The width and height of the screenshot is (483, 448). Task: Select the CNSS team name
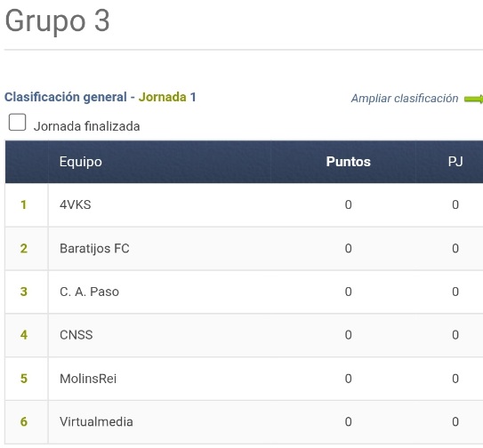[76, 335]
